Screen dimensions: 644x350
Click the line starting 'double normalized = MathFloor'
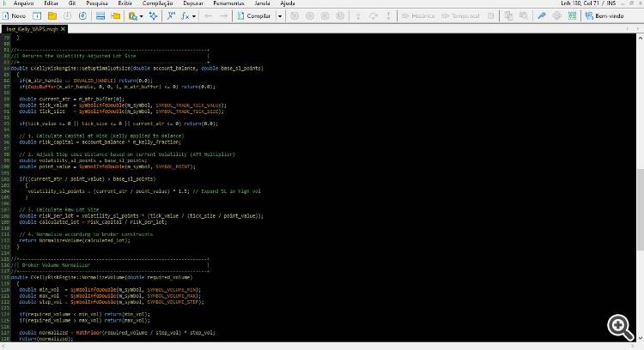coord(117,333)
